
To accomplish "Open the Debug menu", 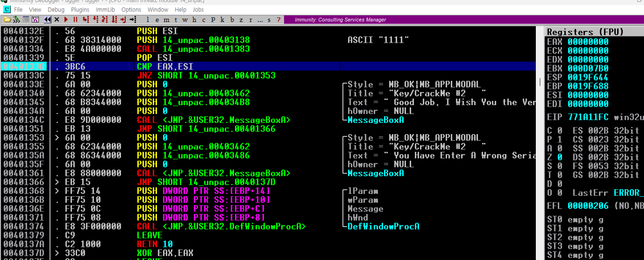I will point(56,10).
